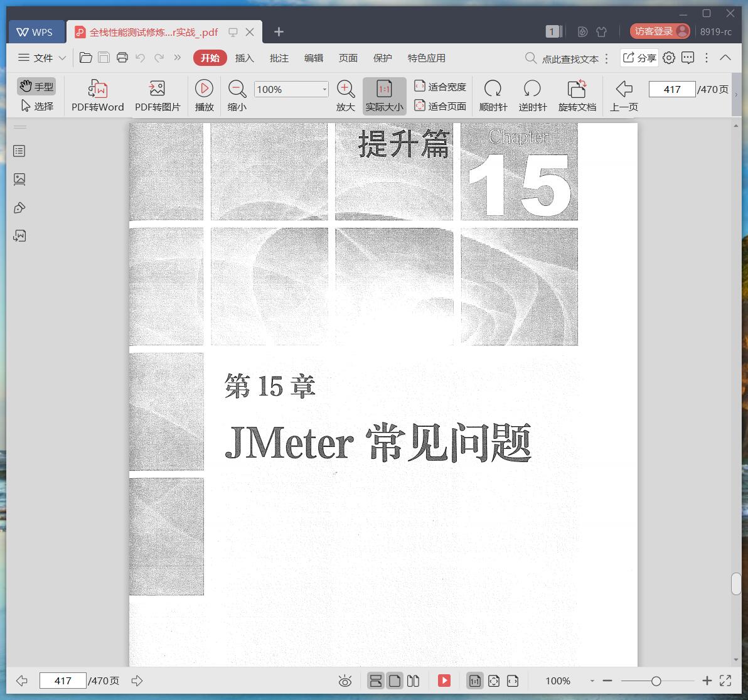Open the Rotate Document tool
Viewport: 748px width, 700px height.
click(577, 96)
